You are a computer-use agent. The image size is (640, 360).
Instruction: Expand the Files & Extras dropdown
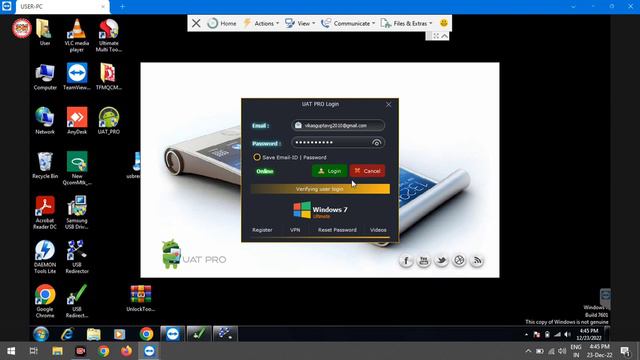pos(406,23)
